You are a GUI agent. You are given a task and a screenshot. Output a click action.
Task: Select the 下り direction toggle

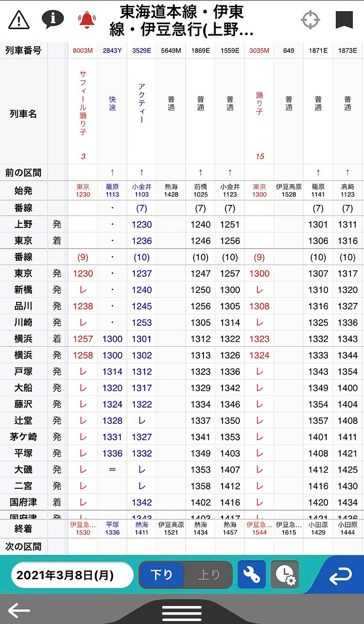pos(161,575)
